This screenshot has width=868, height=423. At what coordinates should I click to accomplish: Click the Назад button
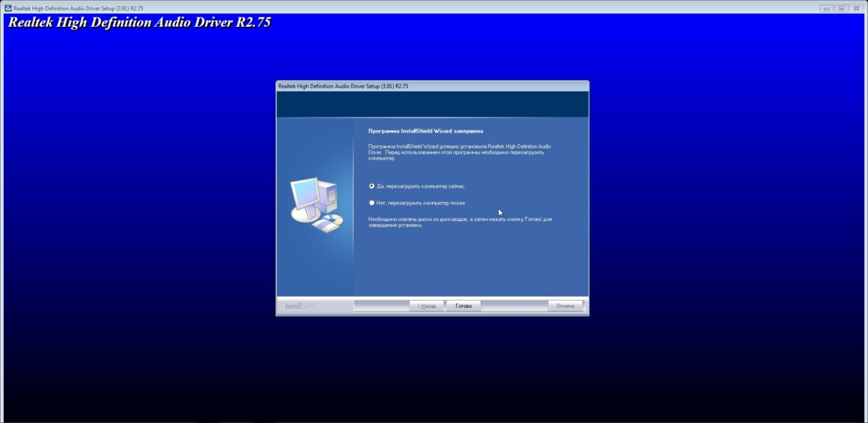coord(426,306)
